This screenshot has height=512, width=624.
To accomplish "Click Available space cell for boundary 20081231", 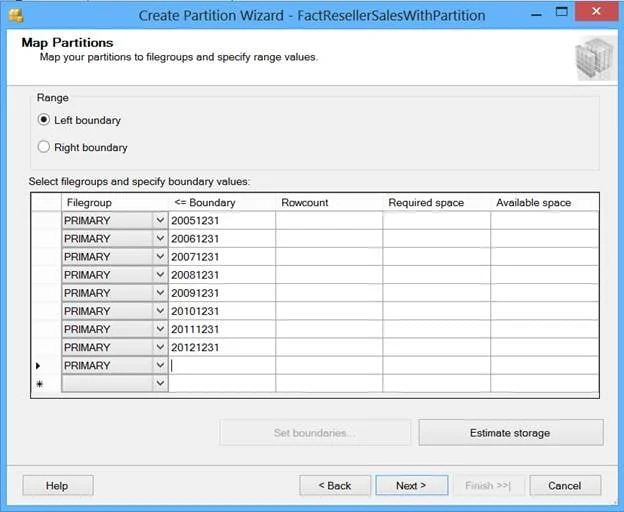I will 545,275.
